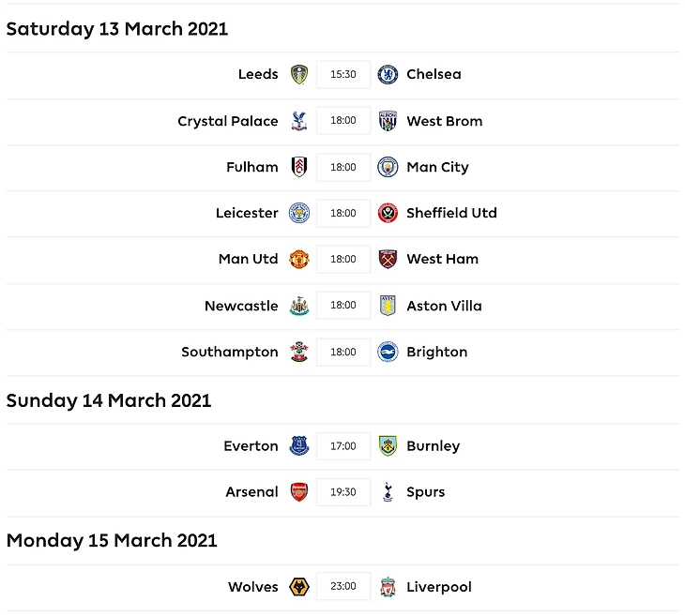Click the Man City crest
685x616 pixels.
click(x=388, y=167)
